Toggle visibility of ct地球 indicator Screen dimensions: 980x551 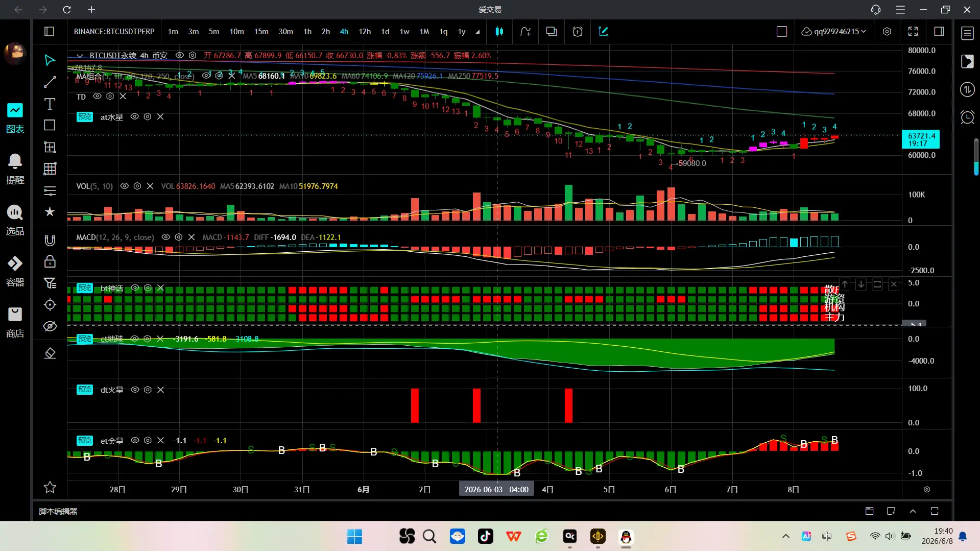click(x=135, y=339)
